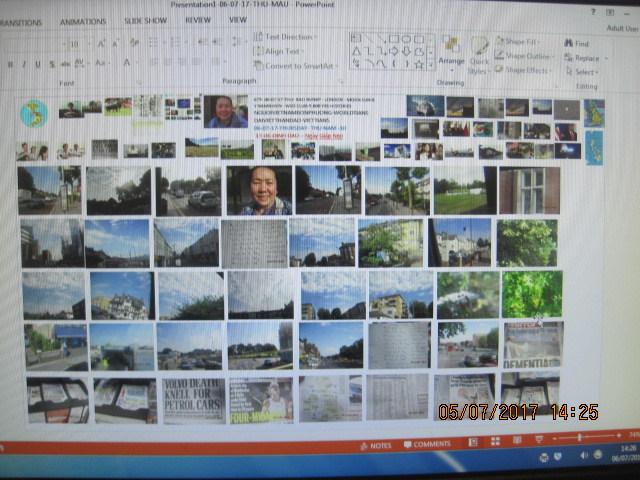Decrease list level (outdent) icon

coord(203,41)
